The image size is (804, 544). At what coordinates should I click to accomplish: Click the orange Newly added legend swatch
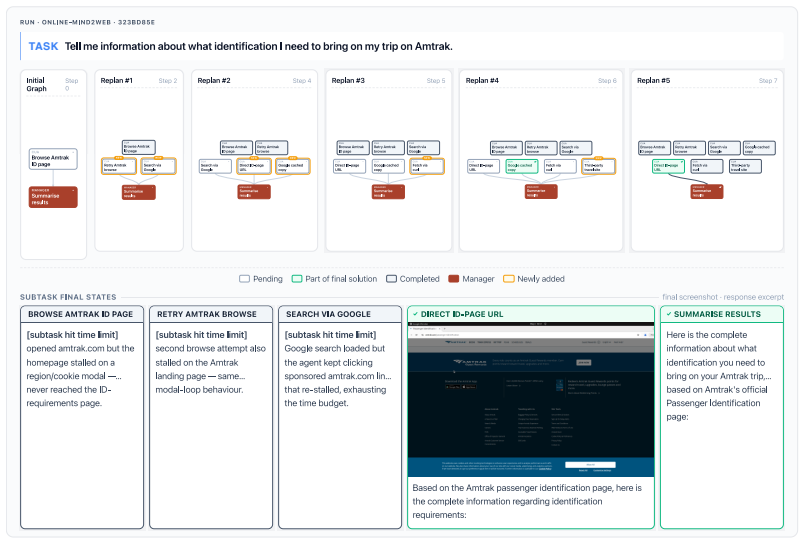(x=508, y=279)
